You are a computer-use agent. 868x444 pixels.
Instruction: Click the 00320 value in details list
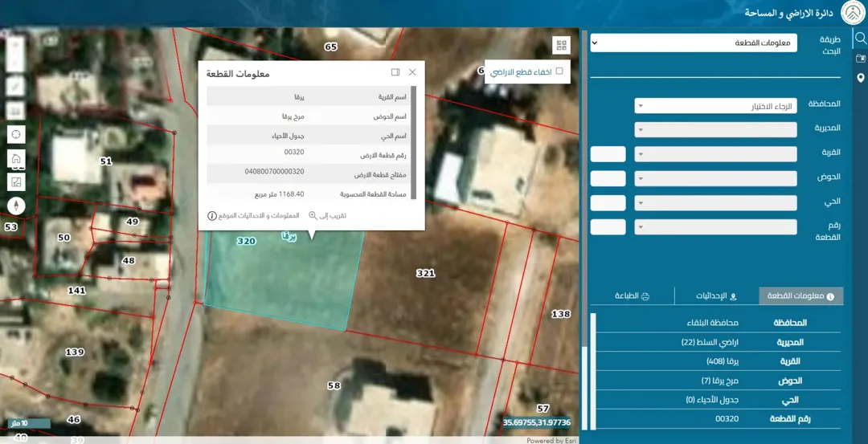[727, 419]
